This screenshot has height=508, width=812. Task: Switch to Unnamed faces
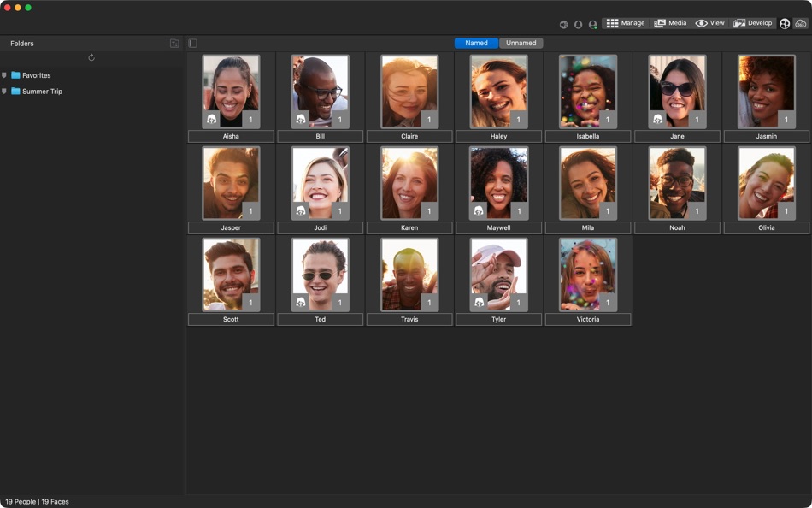(x=521, y=41)
